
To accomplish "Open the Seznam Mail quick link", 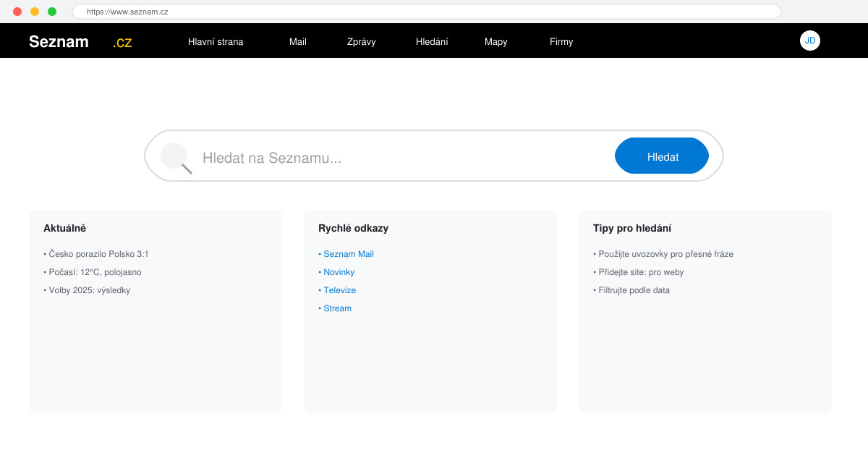I will click(x=346, y=254).
